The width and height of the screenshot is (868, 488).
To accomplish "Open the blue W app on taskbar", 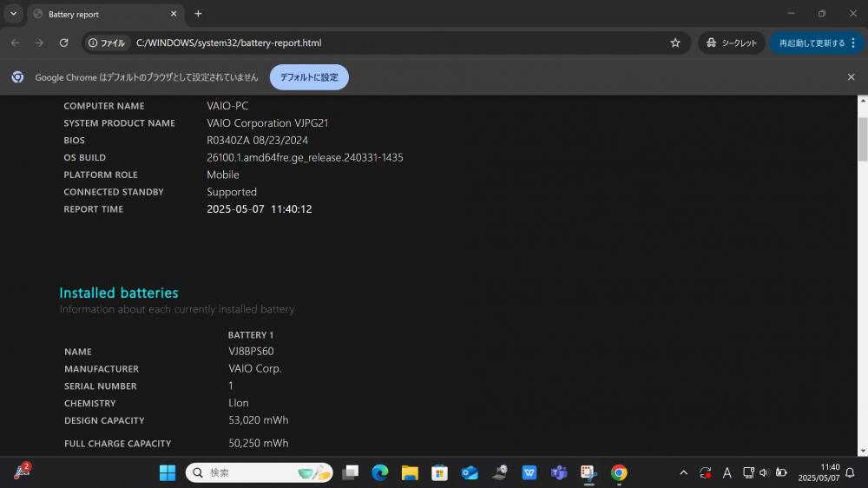I will 529,472.
